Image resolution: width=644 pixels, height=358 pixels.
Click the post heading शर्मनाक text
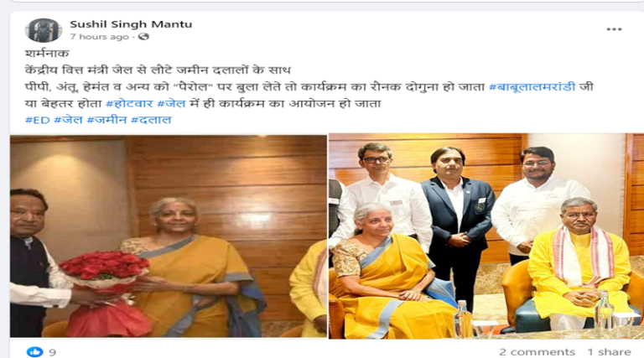pyautogui.click(x=47, y=54)
